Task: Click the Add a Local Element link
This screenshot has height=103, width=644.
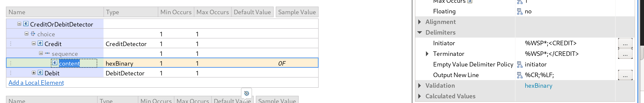Action: click(36, 83)
